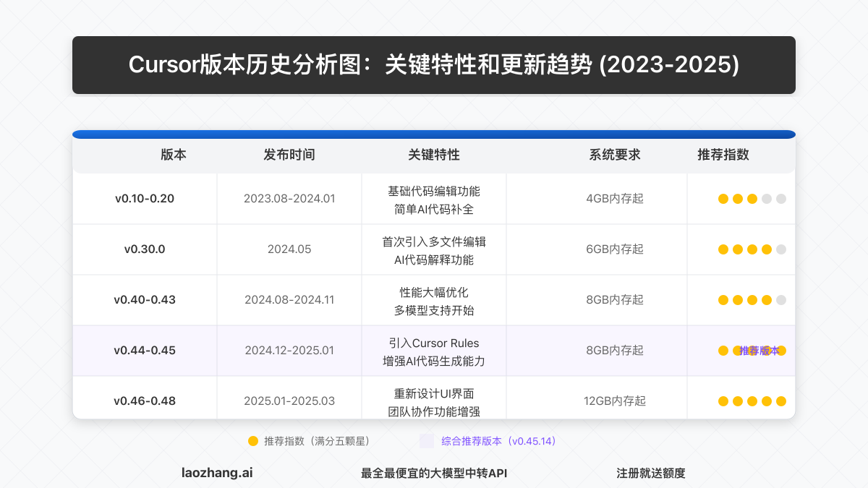This screenshot has height=488, width=868.
Task: Click the date '2024.08-2024.11'
Action: tap(289, 300)
